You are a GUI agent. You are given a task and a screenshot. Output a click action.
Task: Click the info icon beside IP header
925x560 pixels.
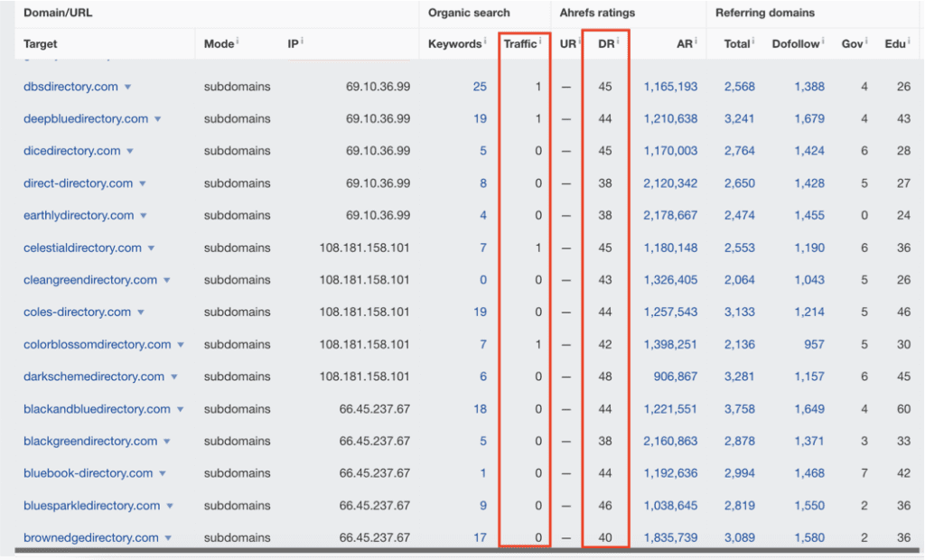(x=302, y=41)
